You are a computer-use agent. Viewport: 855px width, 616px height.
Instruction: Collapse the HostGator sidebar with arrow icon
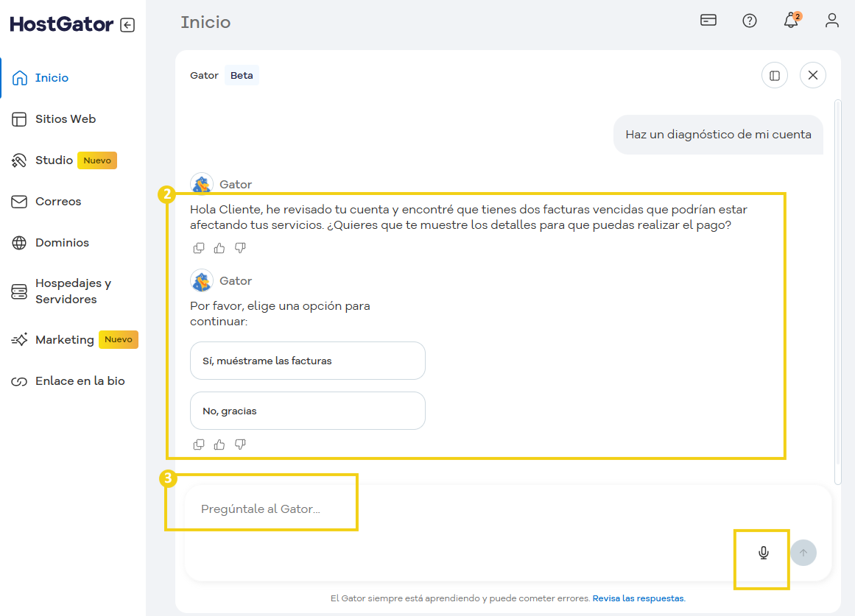(127, 25)
